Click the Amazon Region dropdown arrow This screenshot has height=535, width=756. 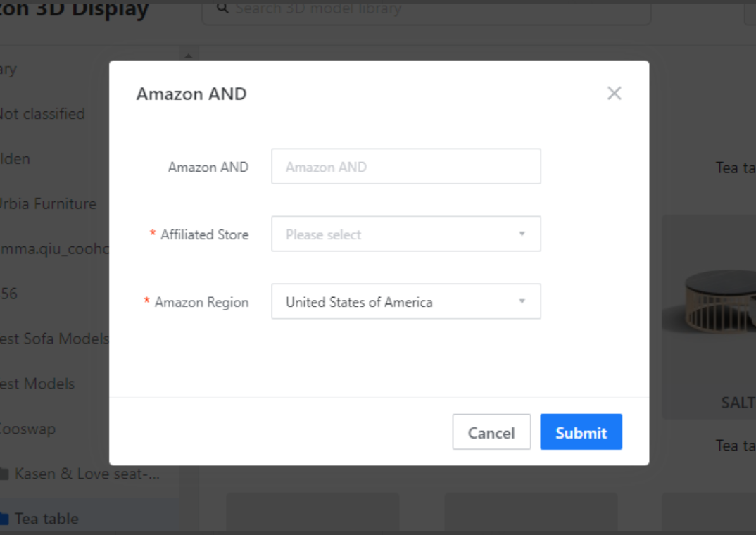tap(522, 302)
